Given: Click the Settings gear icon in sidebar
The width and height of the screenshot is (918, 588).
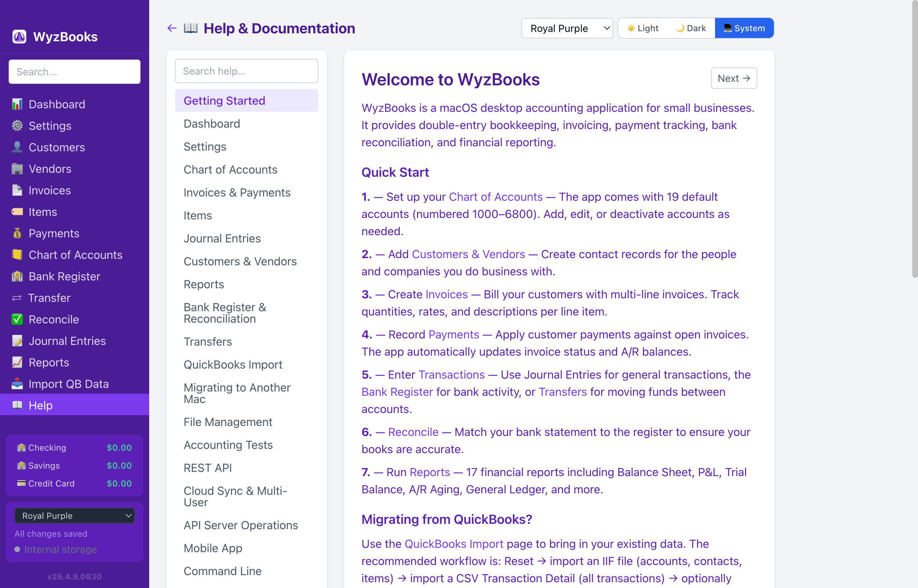Looking at the screenshot, I should [x=17, y=125].
